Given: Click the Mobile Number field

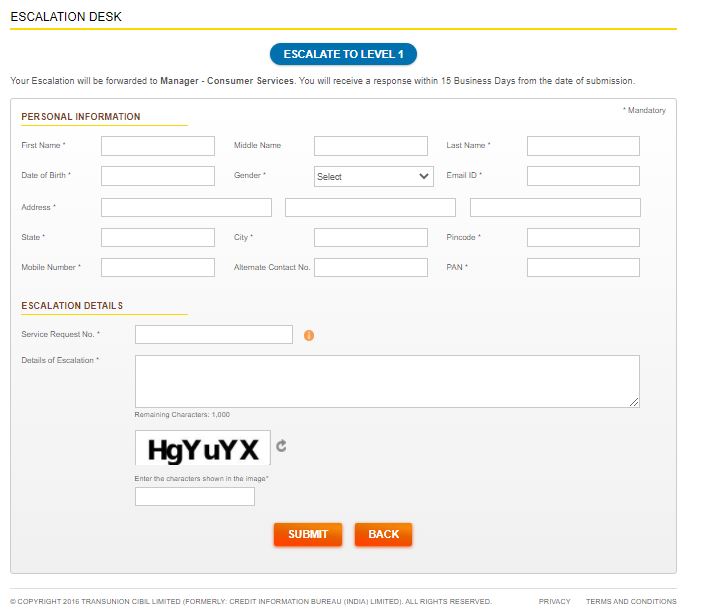Looking at the screenshot, I should [158, 267].
